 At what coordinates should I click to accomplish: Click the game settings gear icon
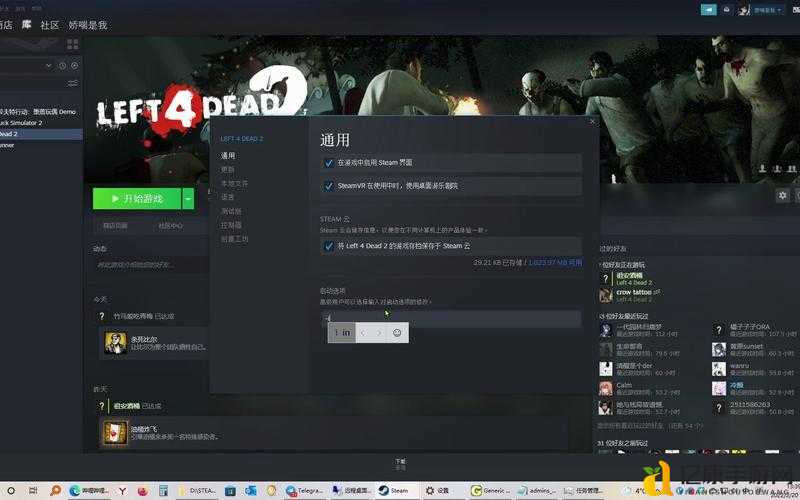point(782,195)
